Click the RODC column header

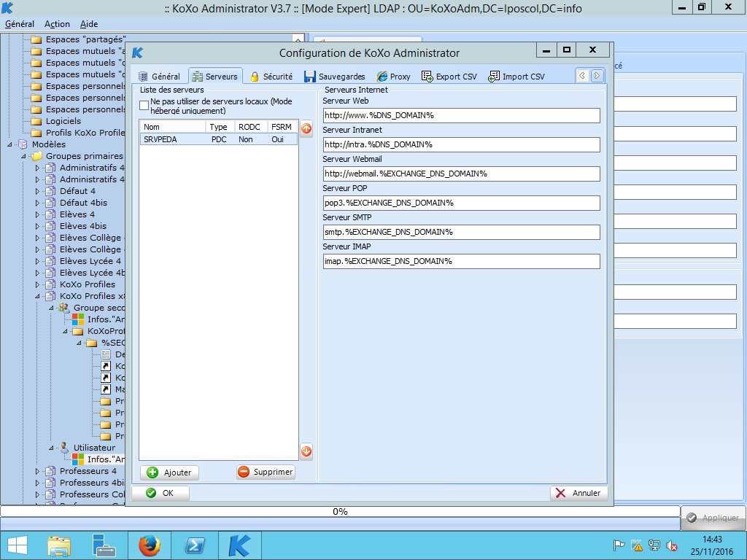point(251,127)
